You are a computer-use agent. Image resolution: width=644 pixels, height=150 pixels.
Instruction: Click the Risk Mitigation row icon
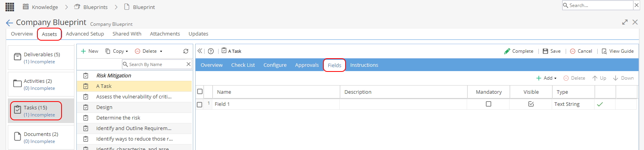pyautogui.click(x=86, y=75)
